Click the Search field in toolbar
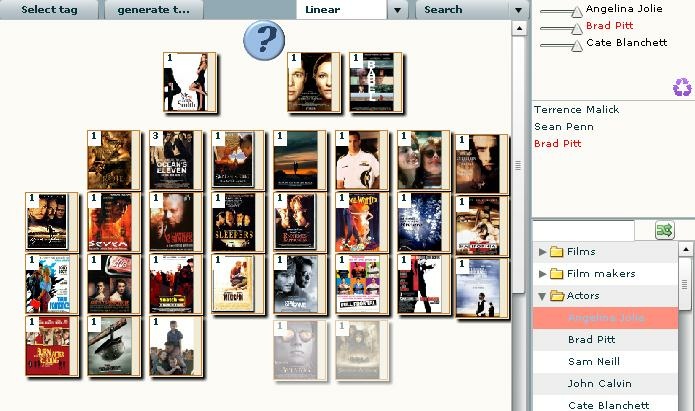The height and width of the screenshot is (411, 695). [x=462, y=9]
